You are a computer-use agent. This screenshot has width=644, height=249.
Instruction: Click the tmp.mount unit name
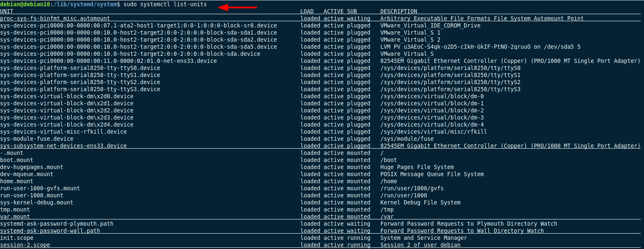coord(15,209)
